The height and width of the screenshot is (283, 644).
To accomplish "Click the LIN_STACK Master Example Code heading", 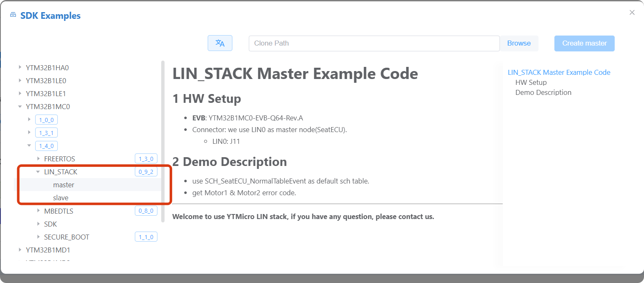I will (295, 74).
